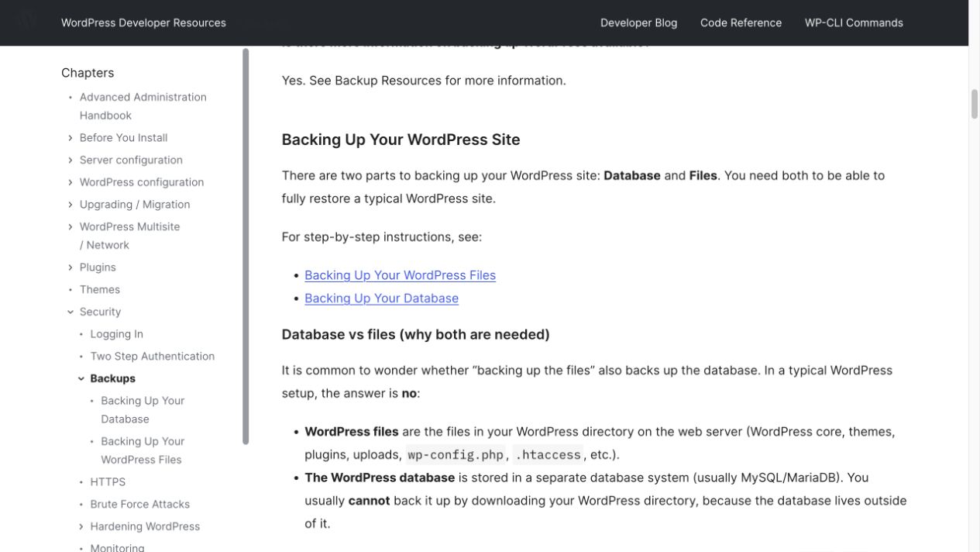Open the Before You Install sidebar link
The image size is (980, 552).
[123, 138]
